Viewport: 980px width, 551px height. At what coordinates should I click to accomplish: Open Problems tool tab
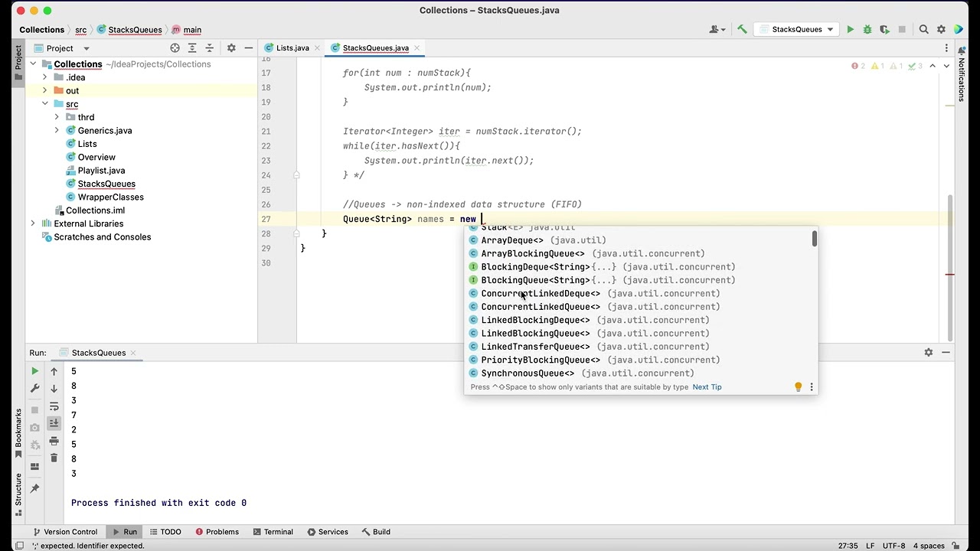(217, 532)
